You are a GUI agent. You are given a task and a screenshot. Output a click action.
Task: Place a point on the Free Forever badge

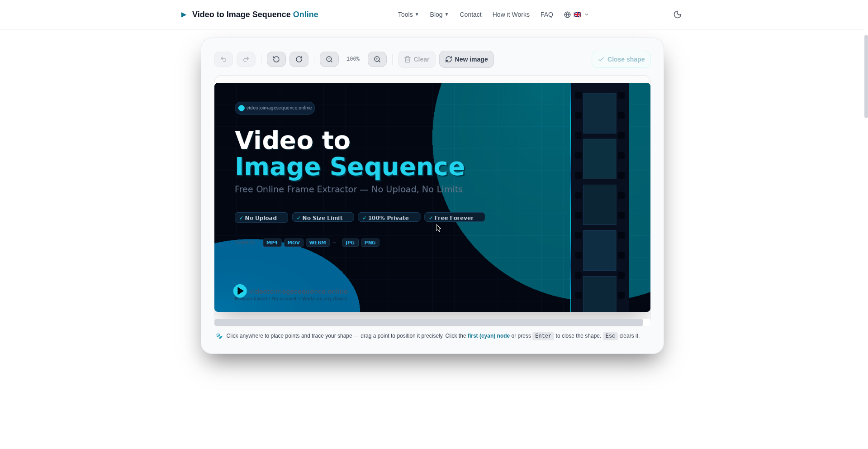pyautogui.click(x=455, y=218)
